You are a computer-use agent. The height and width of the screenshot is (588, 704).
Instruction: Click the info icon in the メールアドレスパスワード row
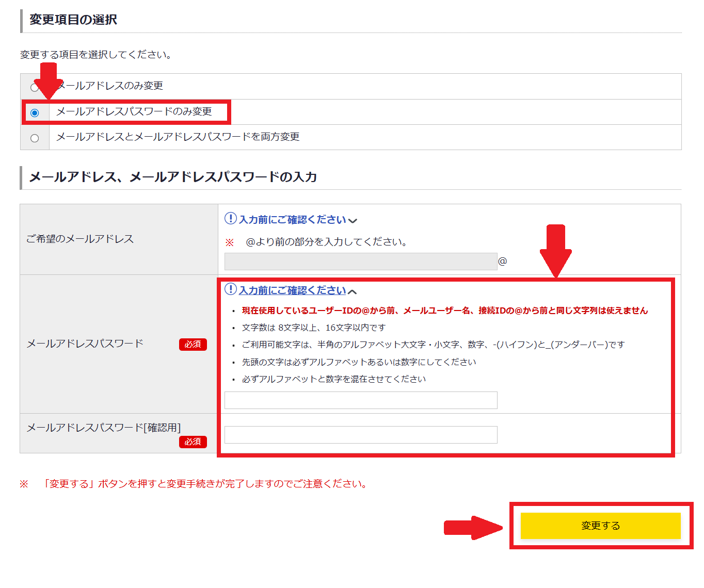click(x=230, y=289)
